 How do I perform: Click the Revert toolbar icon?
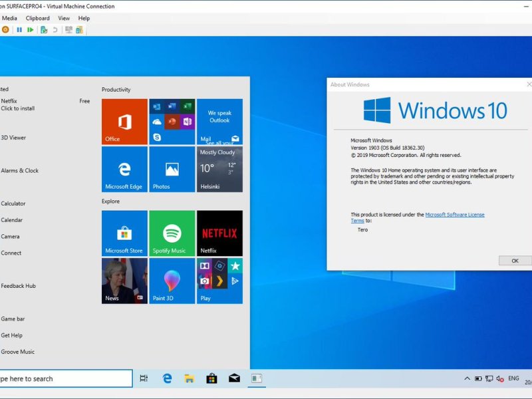tap(55, 30)
